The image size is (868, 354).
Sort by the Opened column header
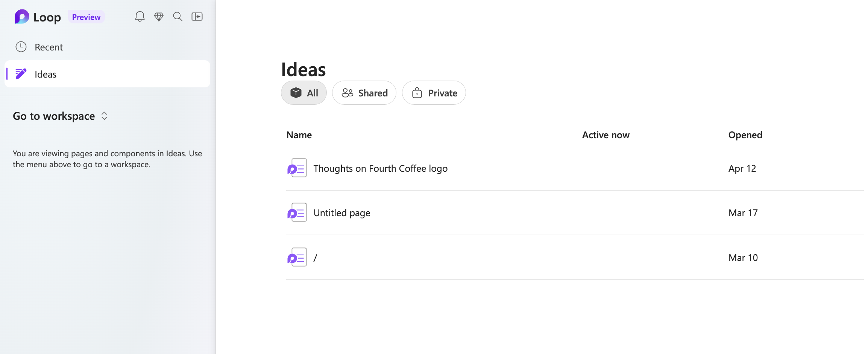click(x=745, y=134)
